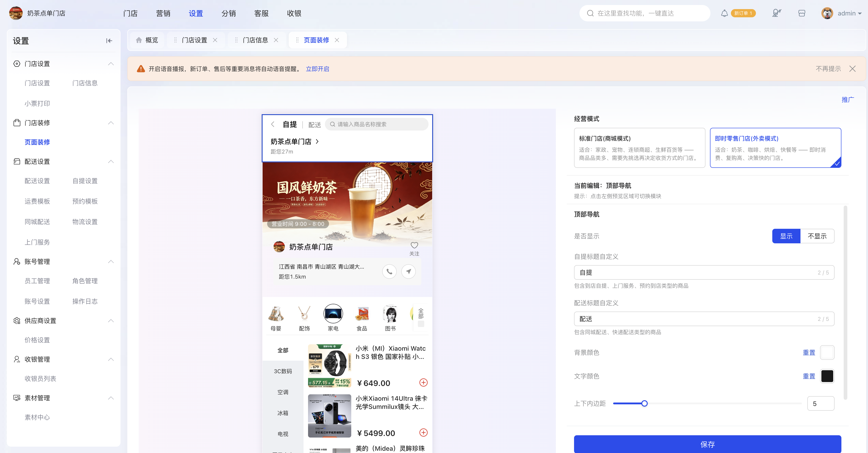868x453 pixels.
Task: Collapse the 素材管理 sidebar group
Action: click(111, 398)
